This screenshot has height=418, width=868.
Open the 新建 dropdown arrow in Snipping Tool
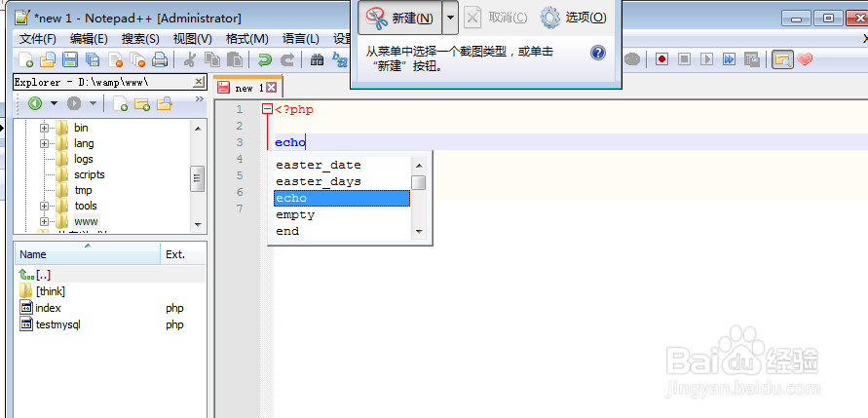coord(450,18)
